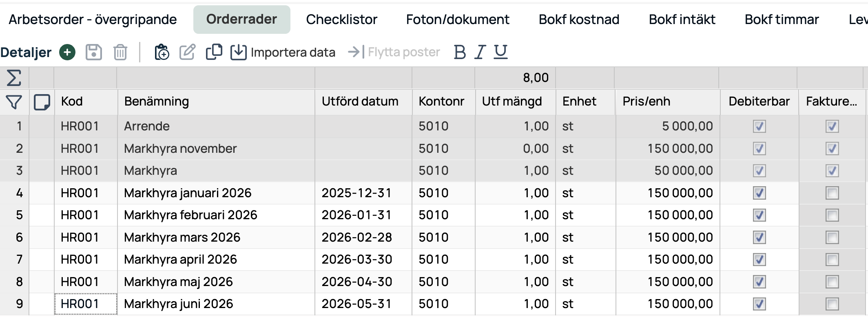868x317 pixels.
Task: Open the Bokf kostnad tab
Action: (579, 19)
